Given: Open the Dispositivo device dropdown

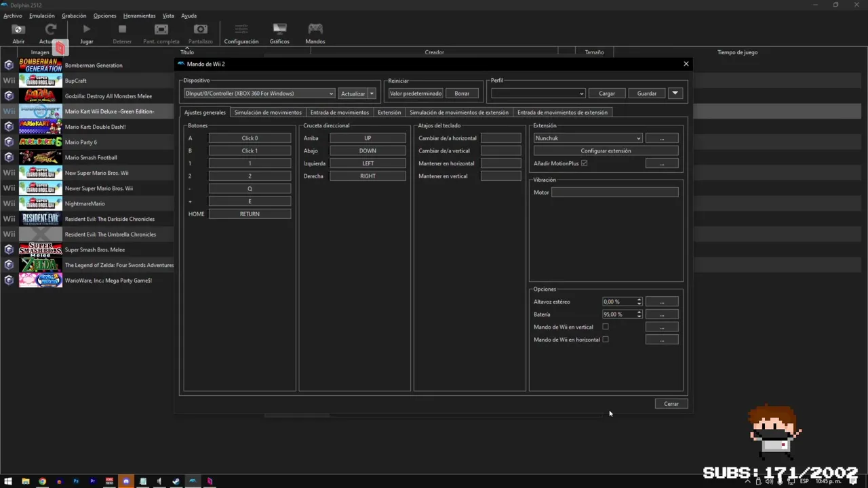Looking at the screenshot, I should pyautogui.click(x=259, y=94).
